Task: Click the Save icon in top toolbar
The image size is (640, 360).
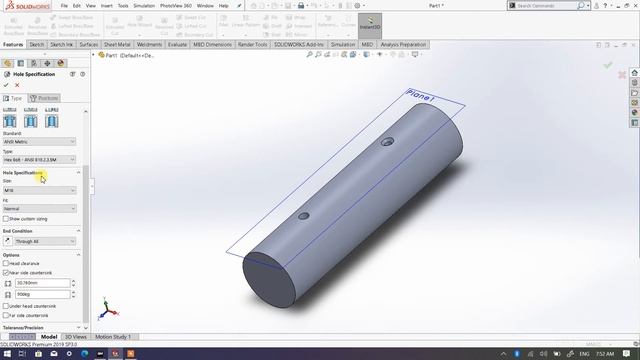Action: pos(288,6)
